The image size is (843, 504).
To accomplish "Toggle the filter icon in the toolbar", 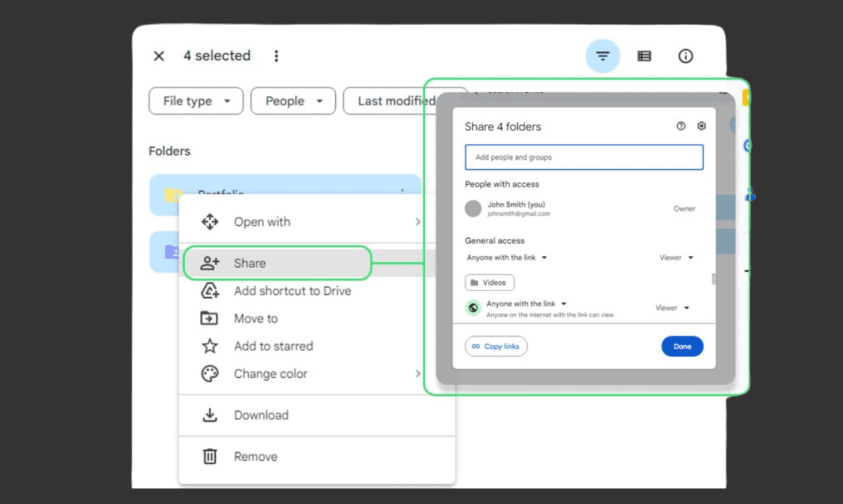I will (603, 56).
